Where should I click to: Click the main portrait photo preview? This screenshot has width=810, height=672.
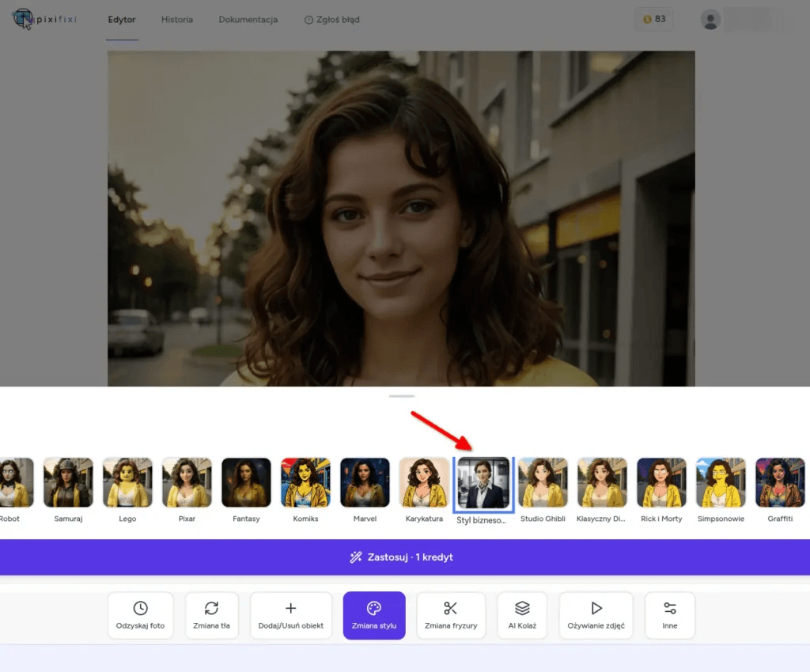(401, 218)
